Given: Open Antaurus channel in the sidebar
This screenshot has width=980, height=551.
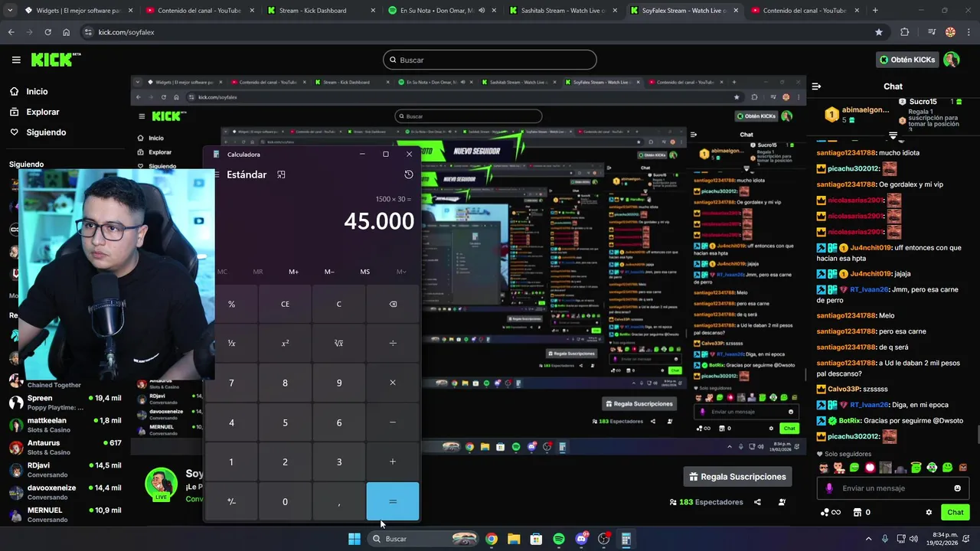Looking at the screenshot, I should pos(65,447).
